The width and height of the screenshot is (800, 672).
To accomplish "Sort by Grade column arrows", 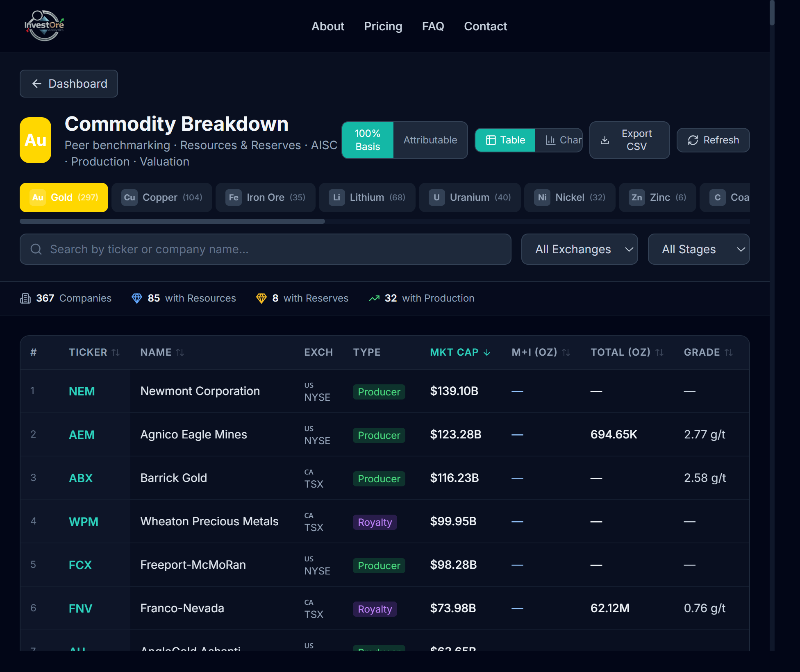I will coord(729,352).
